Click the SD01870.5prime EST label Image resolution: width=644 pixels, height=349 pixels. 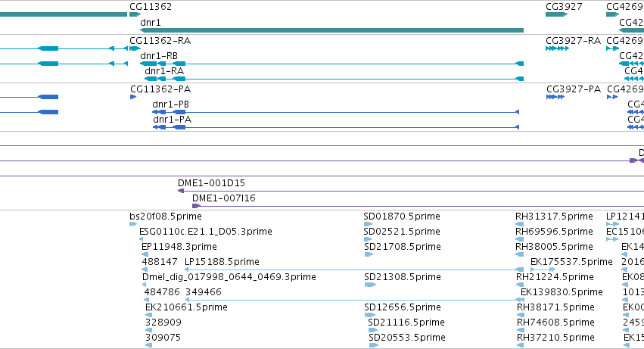pyautogui.click(x=402, y=217)
